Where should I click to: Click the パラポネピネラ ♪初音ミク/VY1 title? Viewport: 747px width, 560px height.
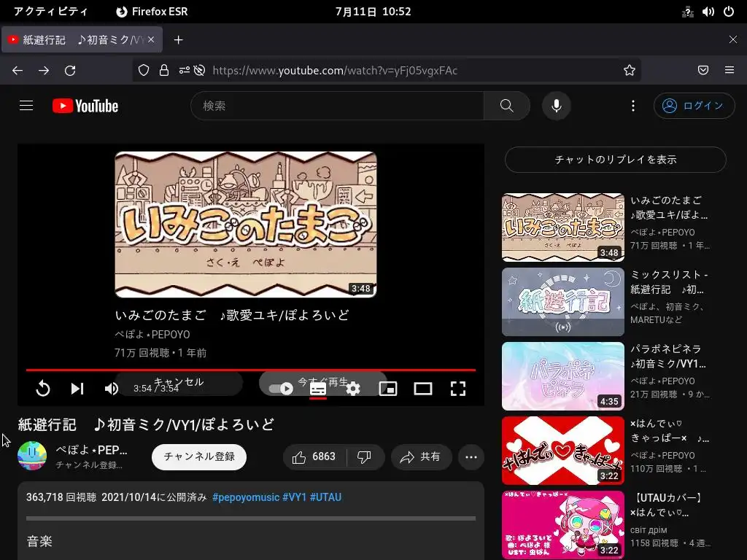668,356
